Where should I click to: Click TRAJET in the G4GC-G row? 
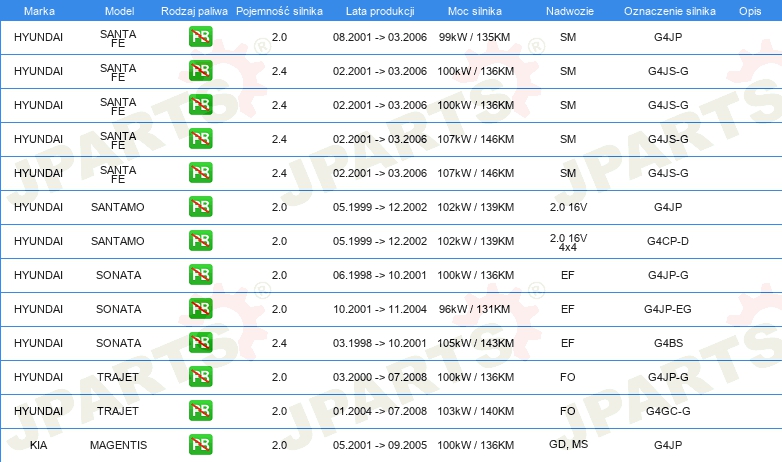click(x=118, y=411)
